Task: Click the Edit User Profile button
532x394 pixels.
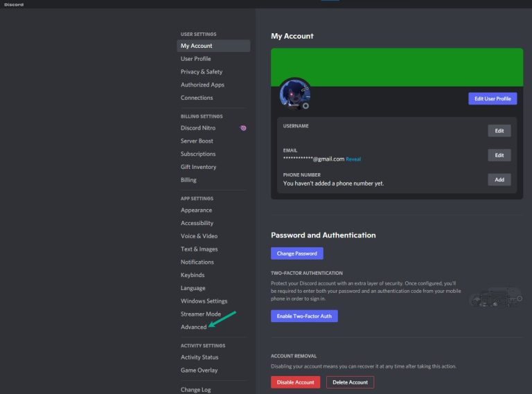Action: click(x=493, y=98)
